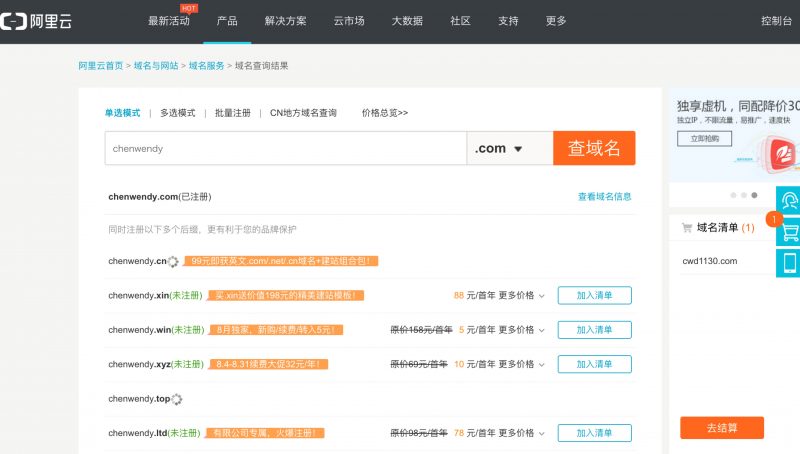This screenshot has width=800, height=454.
Task: Open the 社区 menu
Action: [460, 21]
